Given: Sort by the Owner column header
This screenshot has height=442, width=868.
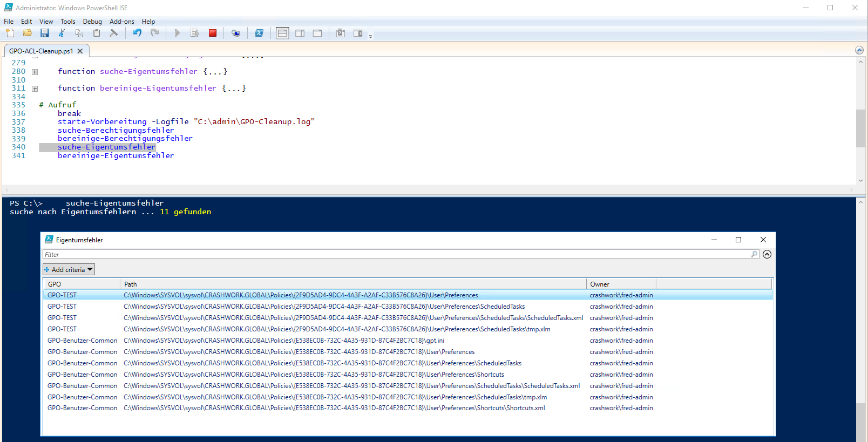Looking at the screenshot, I should pos(621,284).
